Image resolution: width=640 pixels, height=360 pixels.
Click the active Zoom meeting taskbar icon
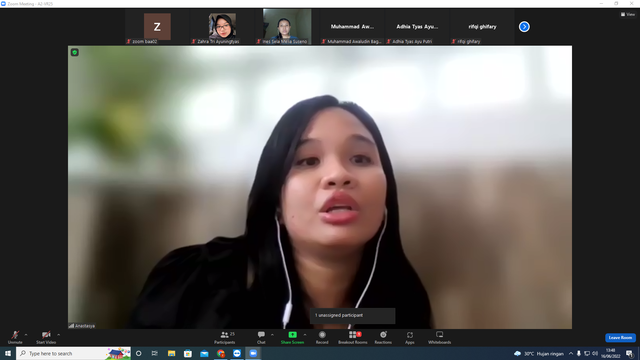[x=253, y=353]
